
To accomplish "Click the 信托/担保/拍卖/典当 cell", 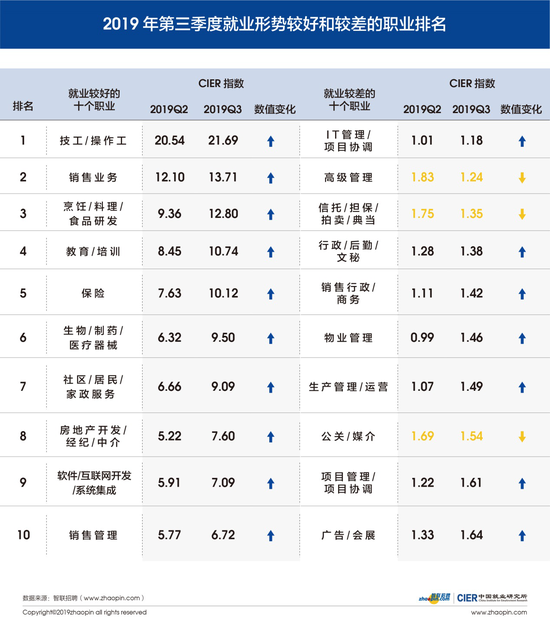I will pos(348,214).
